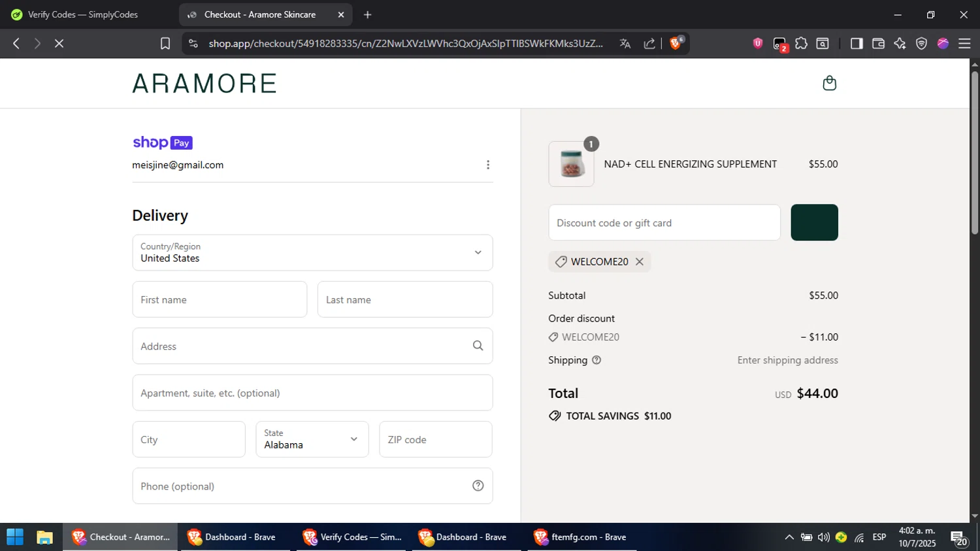980x551 pixels.
Task: Open the Windows Start menu
Action: [15, 537]
